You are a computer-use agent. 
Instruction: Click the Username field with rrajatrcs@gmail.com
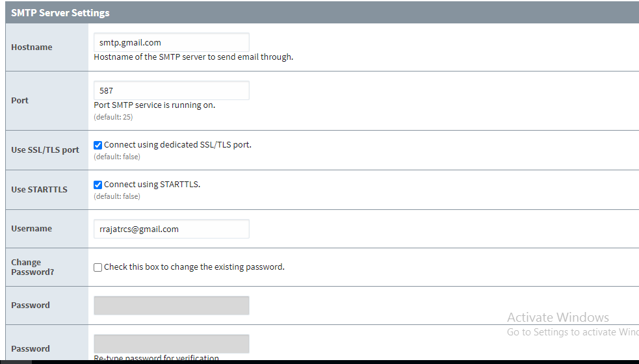point(171,229)
